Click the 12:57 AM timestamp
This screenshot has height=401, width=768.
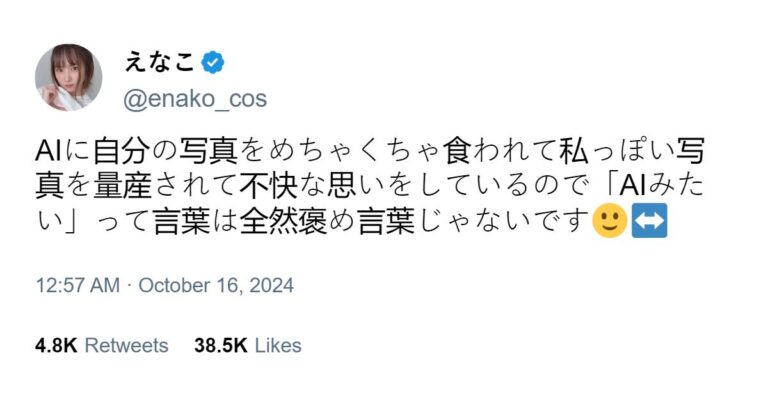coord(78,285)
